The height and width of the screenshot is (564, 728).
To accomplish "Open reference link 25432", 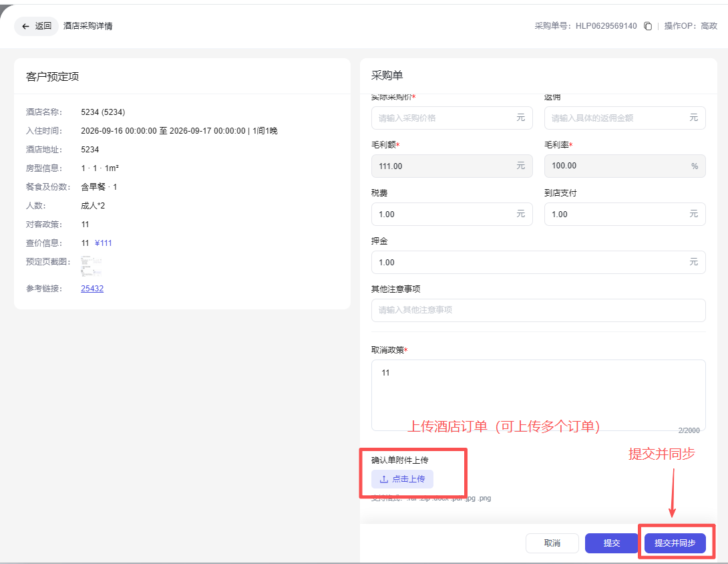I will coord(92,289).
